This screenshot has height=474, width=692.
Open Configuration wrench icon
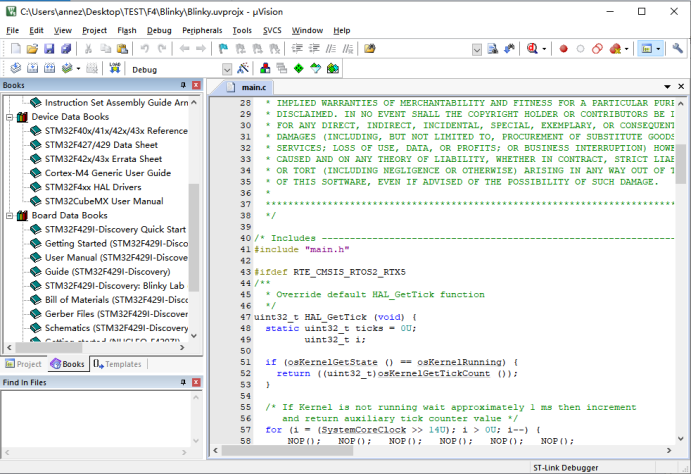[678, 48]
